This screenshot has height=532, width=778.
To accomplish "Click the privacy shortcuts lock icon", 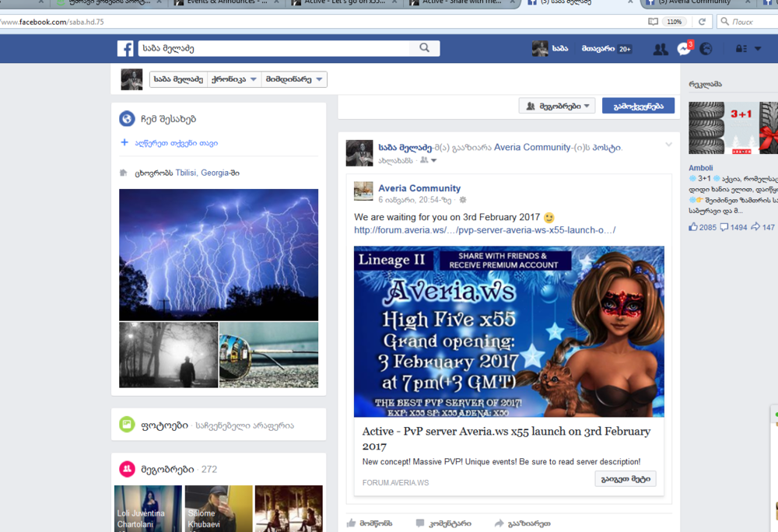I will click(741, 49).
